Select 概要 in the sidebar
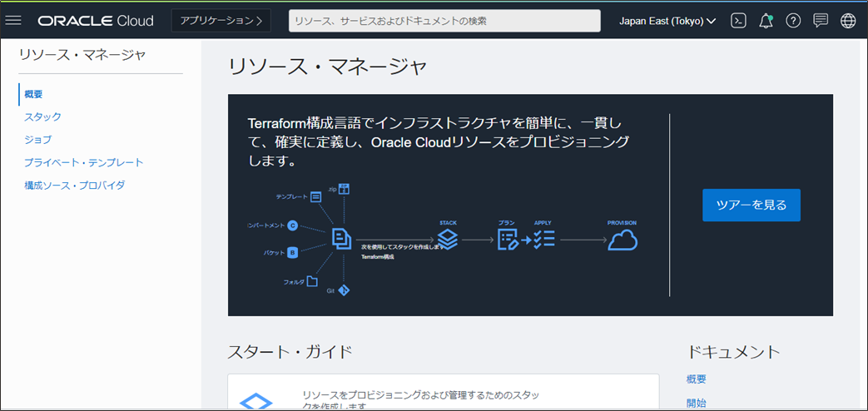The width and height of the screenshot is (868, 411). click(x=33, y=94)
